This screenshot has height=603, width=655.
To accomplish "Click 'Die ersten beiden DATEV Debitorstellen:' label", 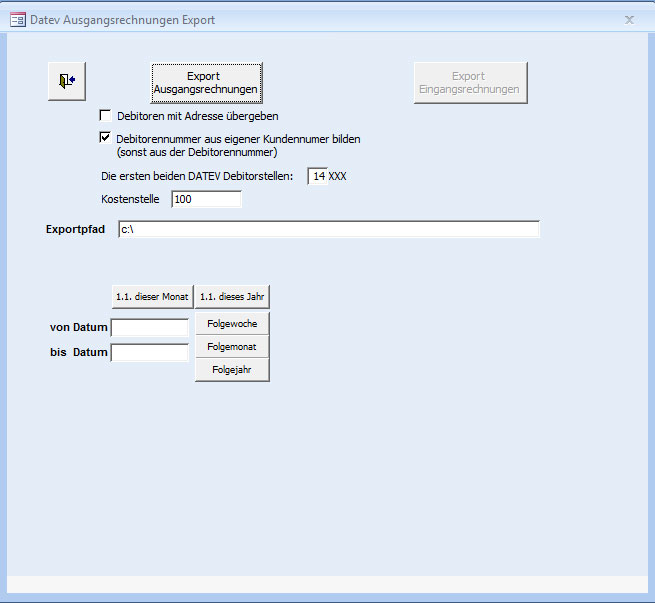I will pos(197,176).
